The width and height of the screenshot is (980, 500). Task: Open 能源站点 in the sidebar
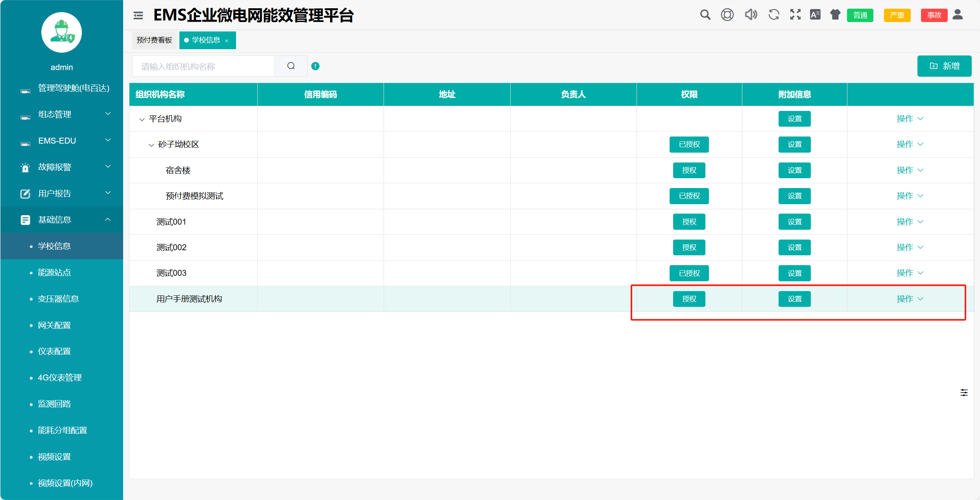click(54, 273)
